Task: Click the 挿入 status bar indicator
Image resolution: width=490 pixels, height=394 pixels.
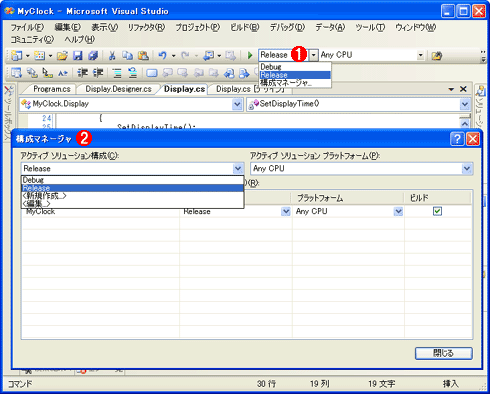Action: click(x=451, y=384)
